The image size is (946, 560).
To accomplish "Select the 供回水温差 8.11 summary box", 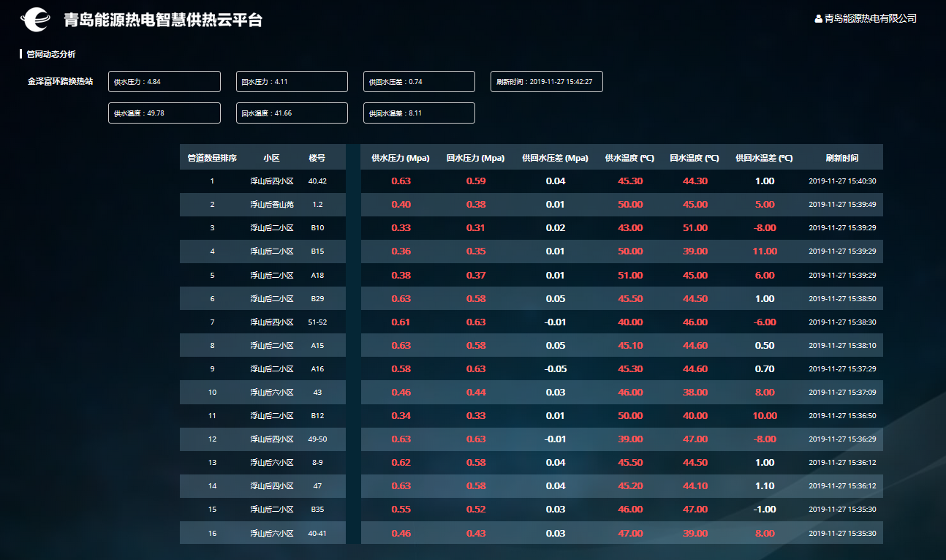I will pos(419,113).
